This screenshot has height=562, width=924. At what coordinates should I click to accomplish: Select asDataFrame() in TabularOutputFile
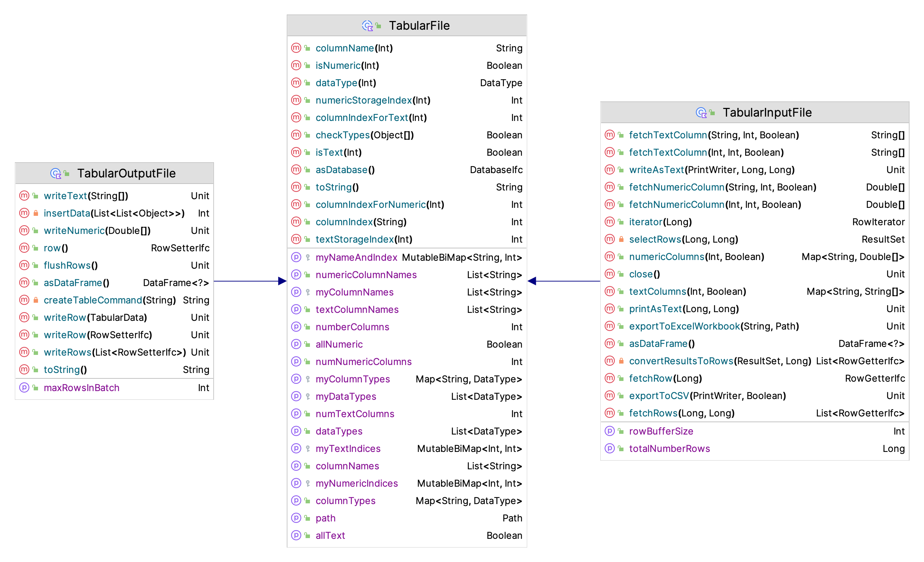114,282
